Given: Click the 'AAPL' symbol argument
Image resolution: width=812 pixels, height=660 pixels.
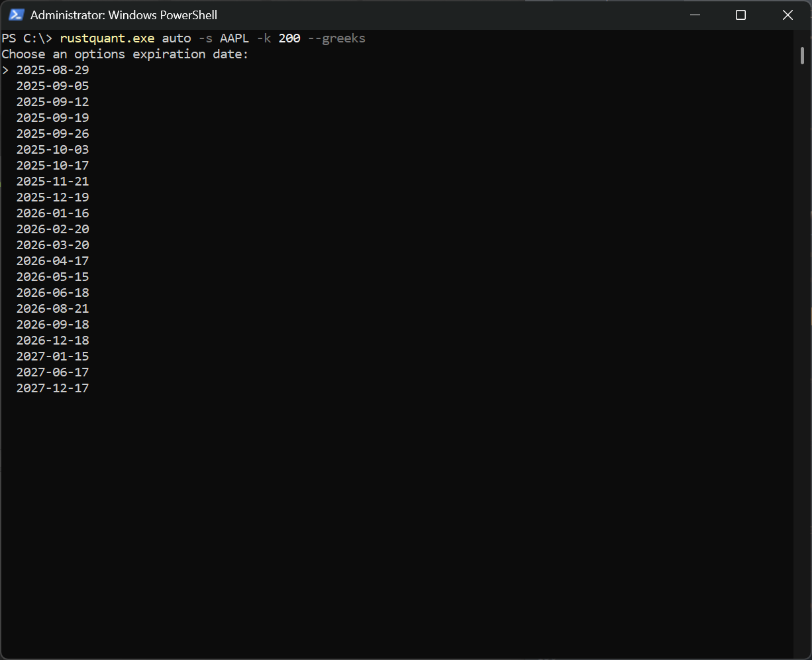Looking at the screenshot, I should 234,38.
